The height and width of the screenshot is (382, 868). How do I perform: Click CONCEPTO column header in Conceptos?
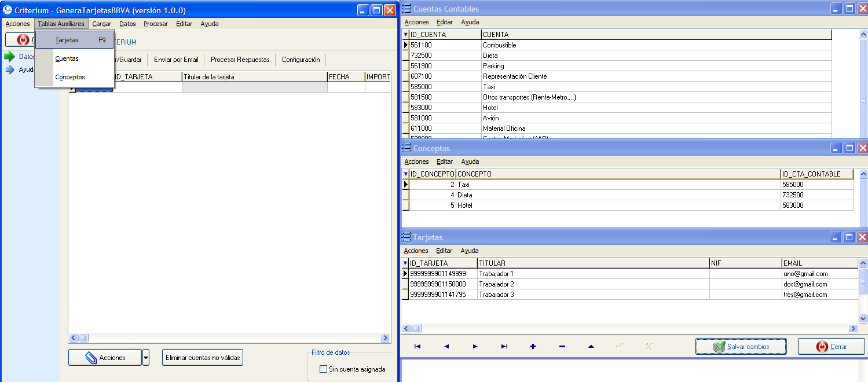(x=618, y=174)
